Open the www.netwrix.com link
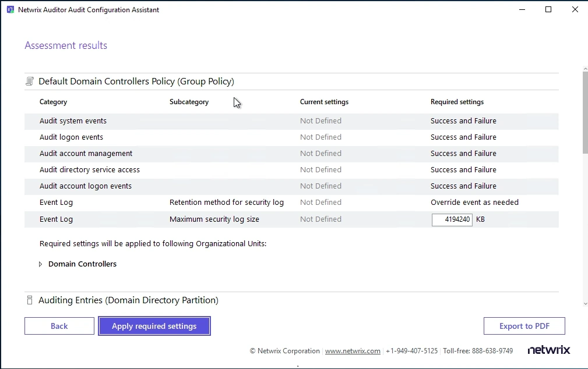The height and width of the screenshot is (369, 588). click(353, 351)
